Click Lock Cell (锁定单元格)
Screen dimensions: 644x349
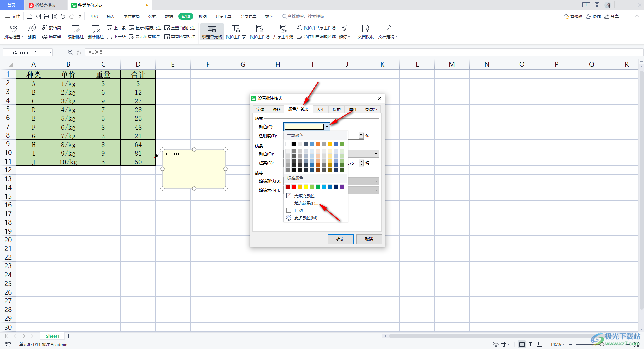coord(212,32)
